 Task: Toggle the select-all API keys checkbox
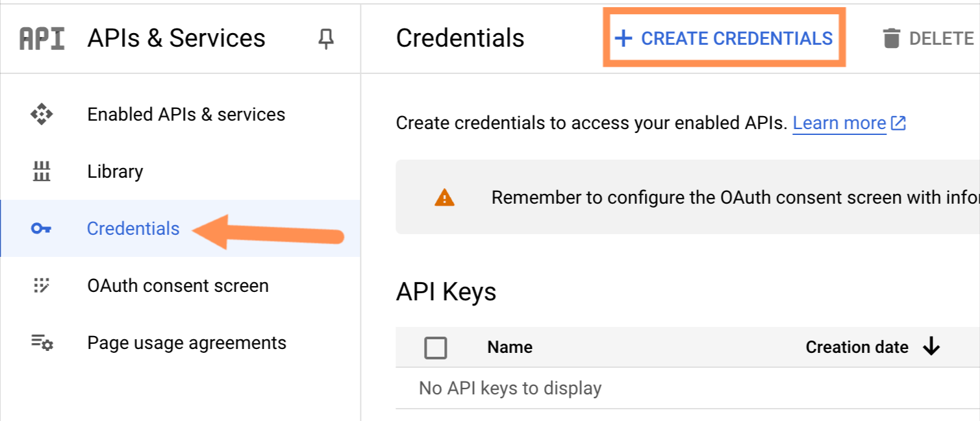[435, 348]
